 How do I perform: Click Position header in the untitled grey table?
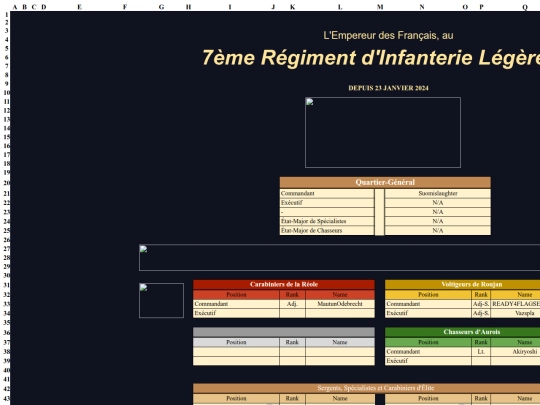tap(236, 342)
